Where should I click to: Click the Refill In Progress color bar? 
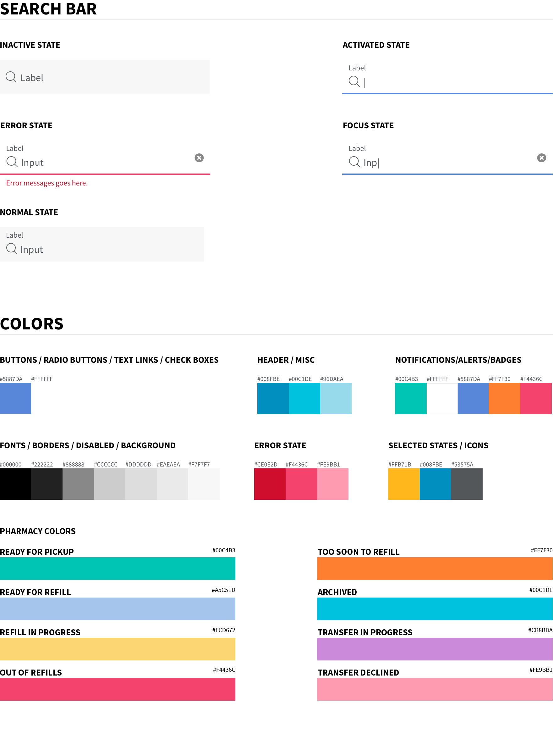pyautogui.click(x=118, y=649)
